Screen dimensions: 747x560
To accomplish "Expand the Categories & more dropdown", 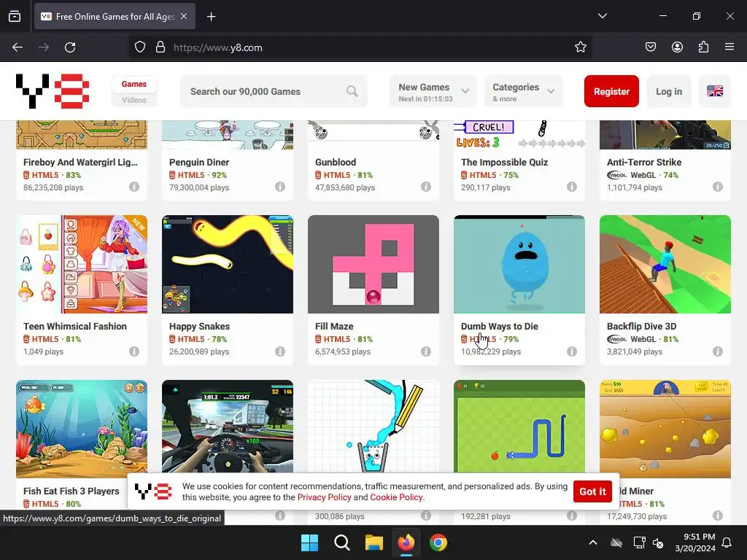I will [524, 91].
